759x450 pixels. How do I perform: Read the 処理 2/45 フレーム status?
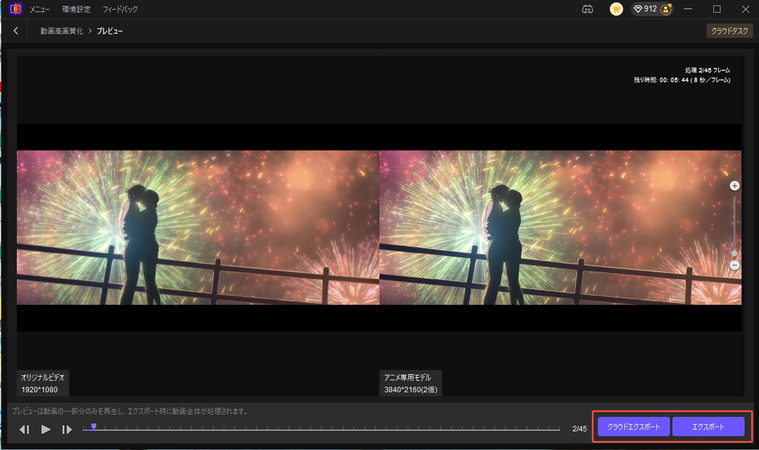pos(707,70)
